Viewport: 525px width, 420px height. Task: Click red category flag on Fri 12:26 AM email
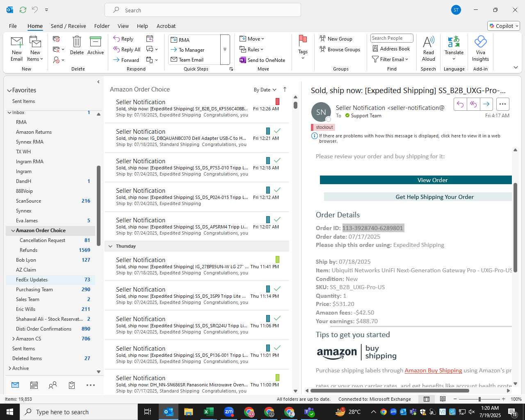click(x=277, y=101)
